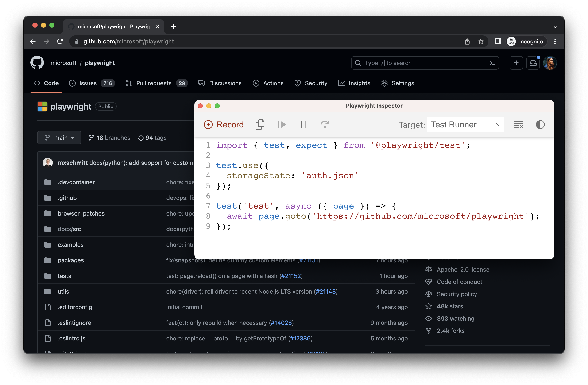Open the Target Test Runner dropdown
Screen dimensions: 588x385
pos(465,125)
